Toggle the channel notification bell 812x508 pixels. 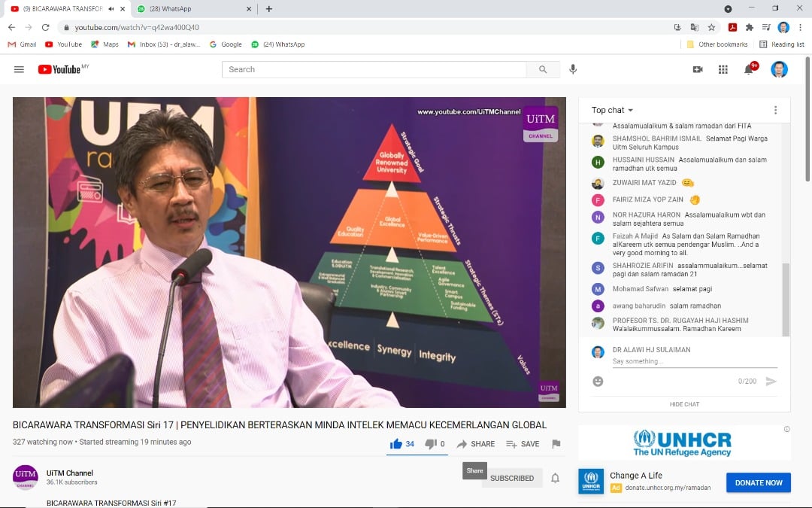coord(555,478)
